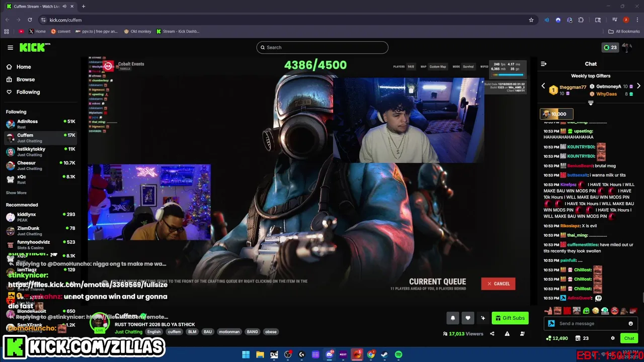Screen dimensions: 644x362
Task: Show next weekly top gifters
Action: coord(638,86)
